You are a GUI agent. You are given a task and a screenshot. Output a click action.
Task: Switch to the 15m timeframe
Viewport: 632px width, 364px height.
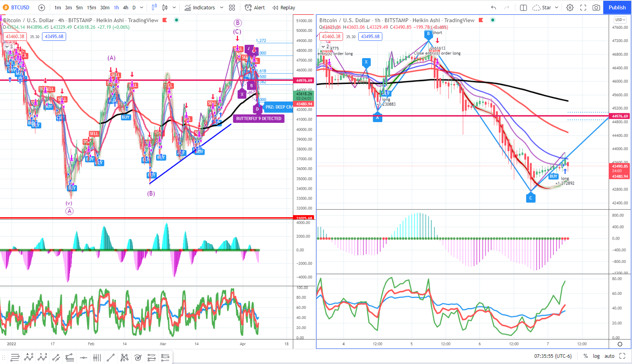pos(91,7)
